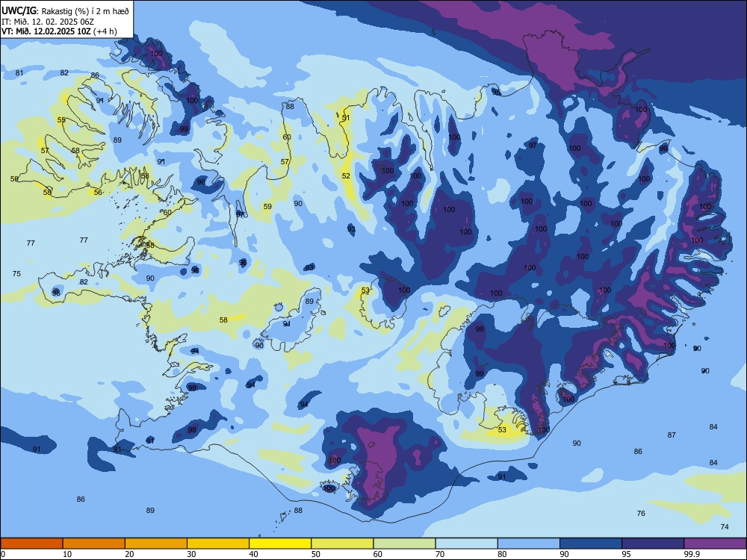Screen dimensions: 747x560
Task: Click the '40' tick label on the color scale
Action: pyautogui.click(x=253, y=554)
